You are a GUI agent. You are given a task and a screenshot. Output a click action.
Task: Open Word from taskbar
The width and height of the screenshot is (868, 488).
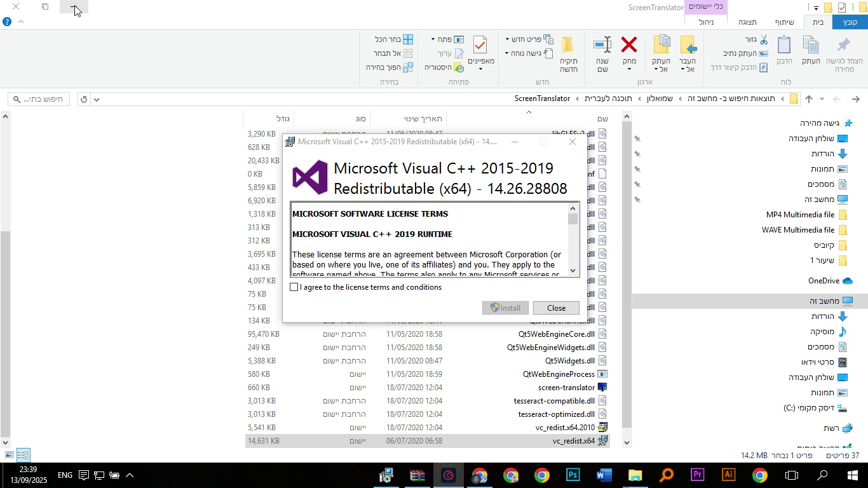[x=604, y=475]
